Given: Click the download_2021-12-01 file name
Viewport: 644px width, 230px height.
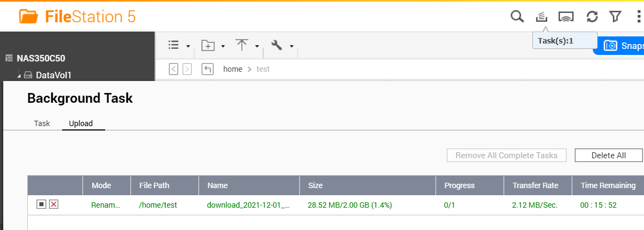Looking at the screenshot, I should tap(248, 205).
